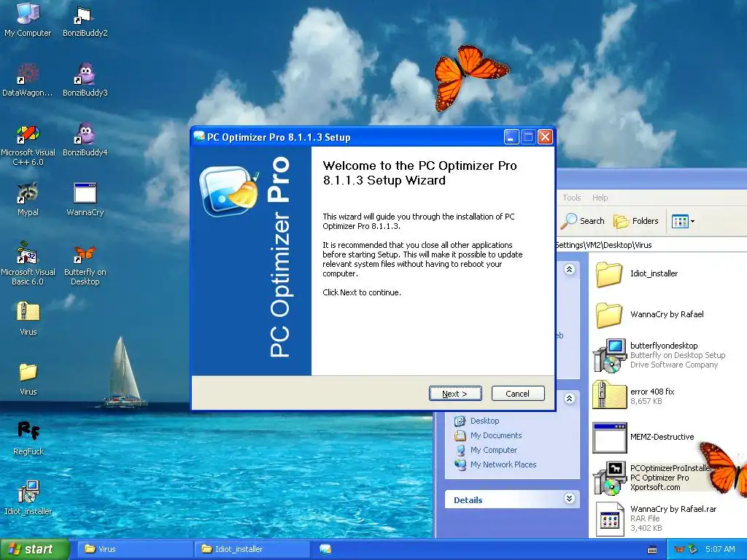Open Help menu in Explorer window

(600, 198)
